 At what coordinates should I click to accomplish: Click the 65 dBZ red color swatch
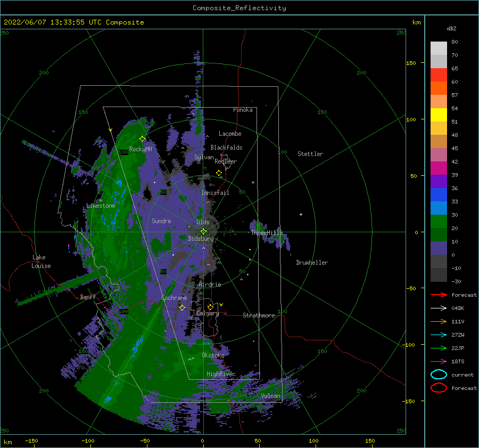[x=439, y=75]
